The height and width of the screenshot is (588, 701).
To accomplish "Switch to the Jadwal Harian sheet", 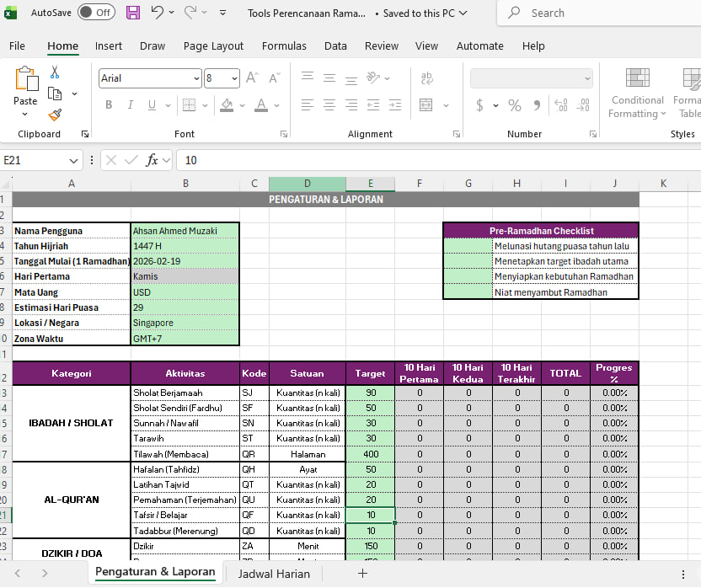I will pyautogui.click(x=274, y=574).
